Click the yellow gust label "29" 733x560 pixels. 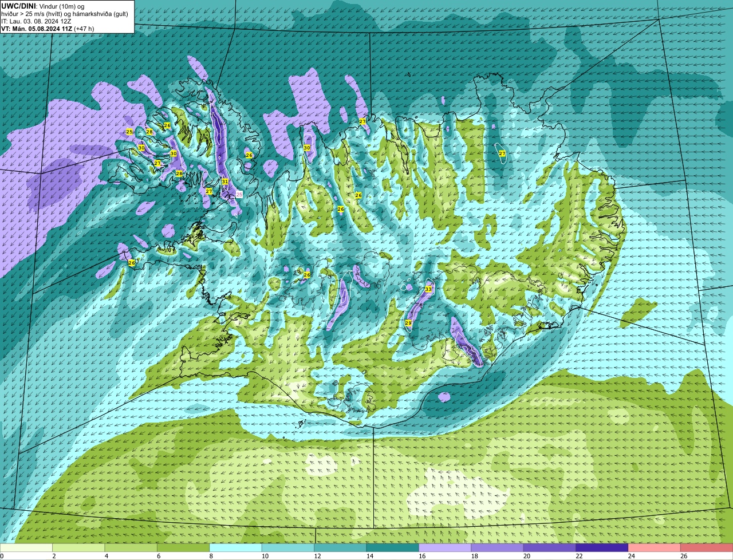point(408,324)
